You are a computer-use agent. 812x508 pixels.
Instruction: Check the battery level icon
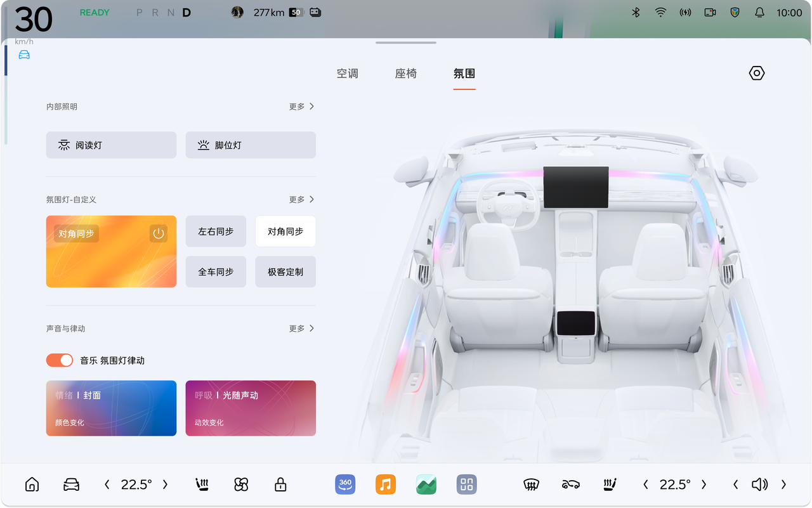click(x=296, y=12)
